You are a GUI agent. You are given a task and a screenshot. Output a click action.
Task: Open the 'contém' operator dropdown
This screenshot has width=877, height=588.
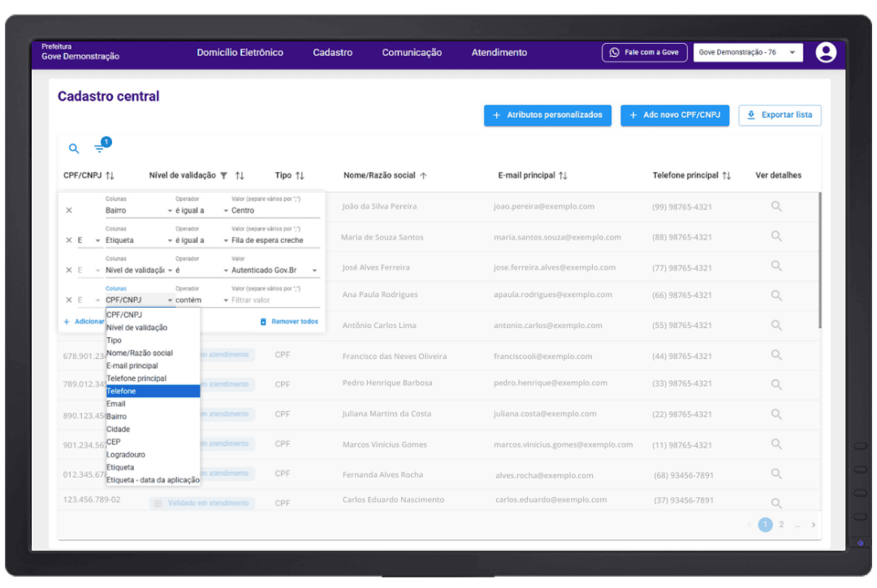click(201, 300)
